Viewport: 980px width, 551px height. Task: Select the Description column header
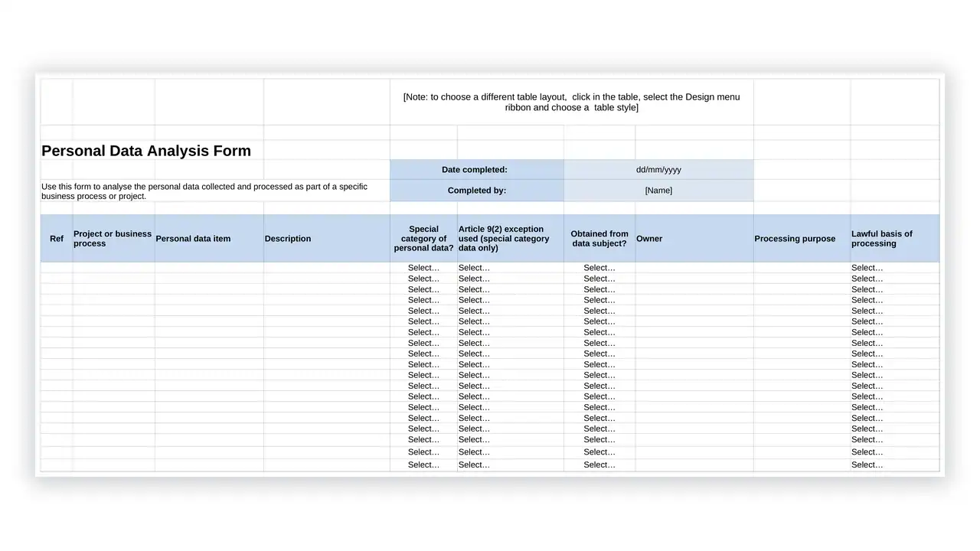point(327,239)
